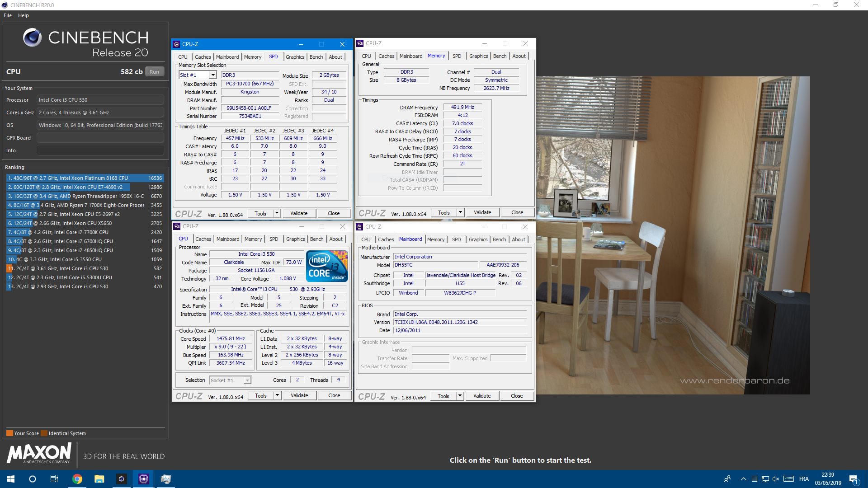
Task: Click the DRAM Frequency value 491.9 MHz
Action: pos(462,108)
